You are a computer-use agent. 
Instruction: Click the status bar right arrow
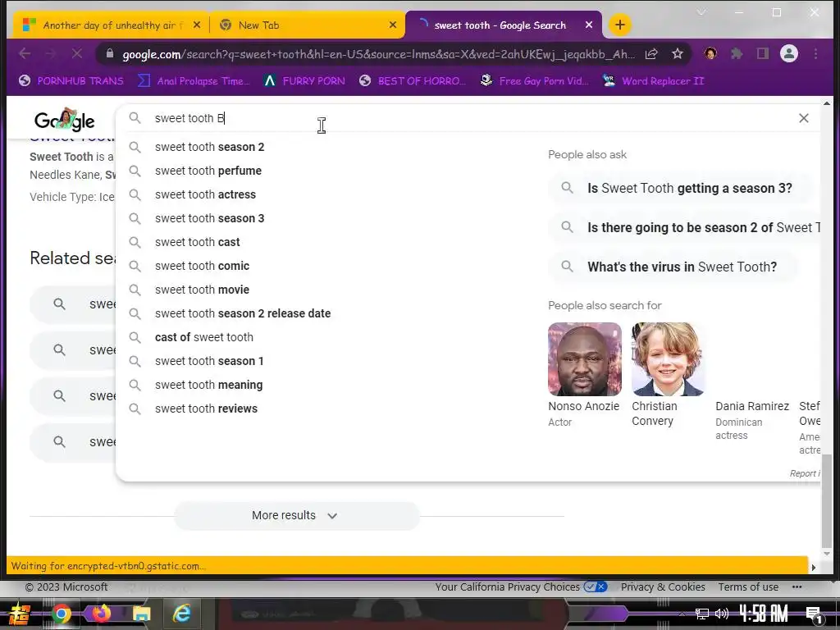pyautogui.click(x=813, y=567)
